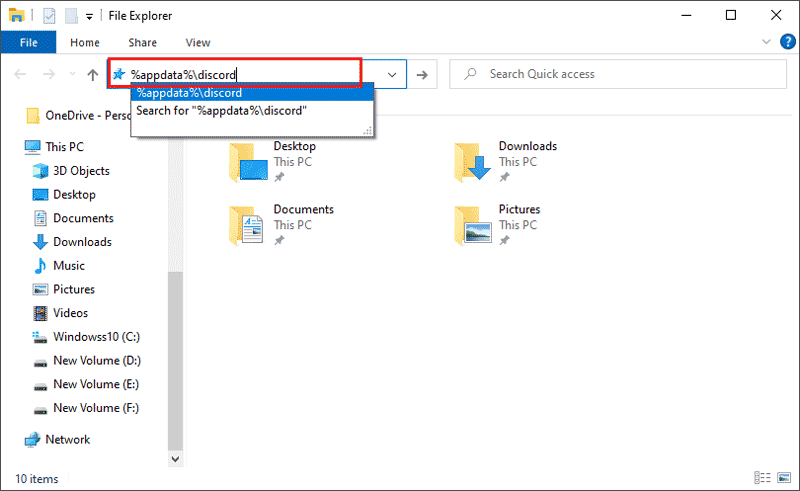Click the pin icon under Desktop folder

[x=279, y=178]
